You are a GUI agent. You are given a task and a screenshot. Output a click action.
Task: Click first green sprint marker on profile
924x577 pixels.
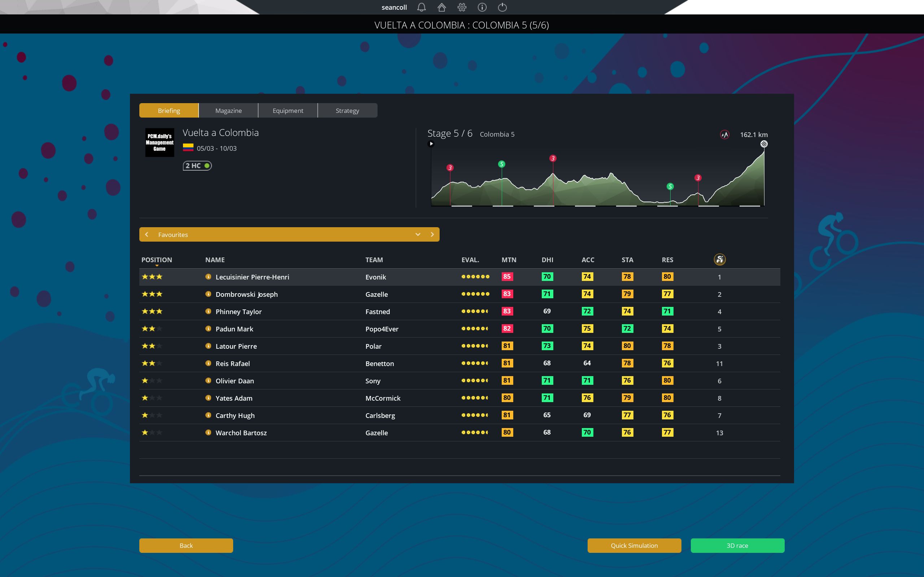(501, 164)
